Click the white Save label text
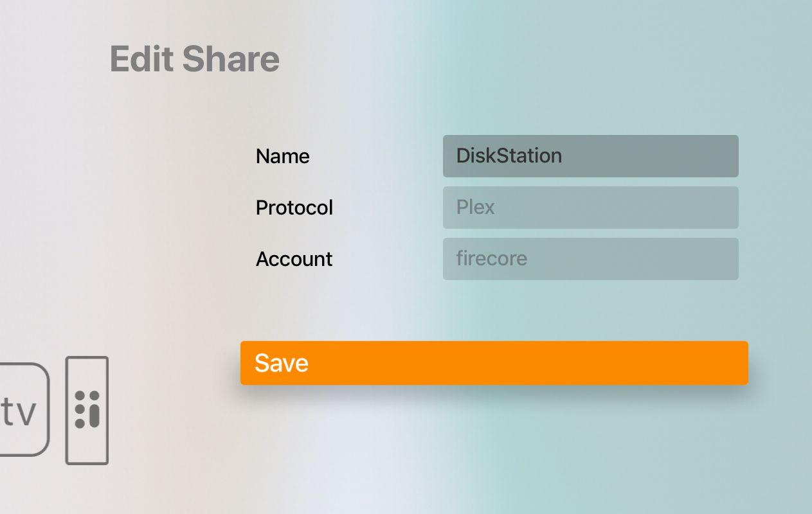Image resolution: width=812 pixels, height=514 pixels. coord(281,363)
